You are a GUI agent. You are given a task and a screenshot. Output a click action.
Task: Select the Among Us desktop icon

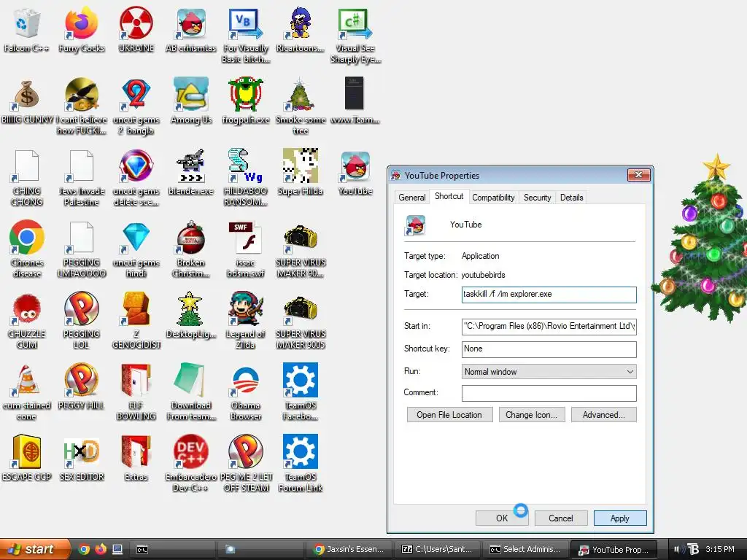click(191, 94)
